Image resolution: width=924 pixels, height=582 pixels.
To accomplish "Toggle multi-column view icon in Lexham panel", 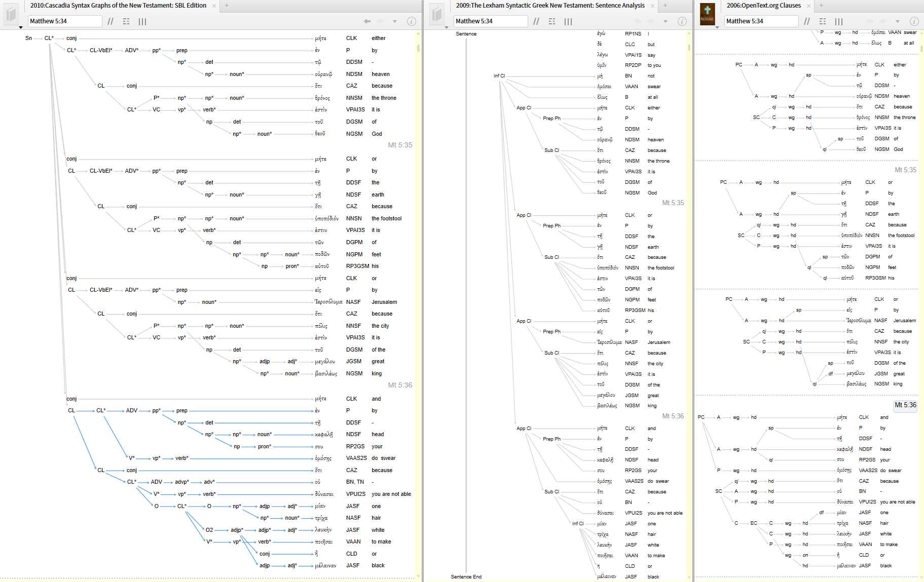I will click(568, 21).
